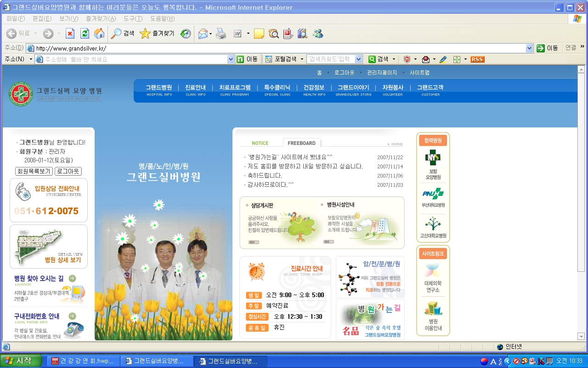
Task: Click the 회원목록보기 button
Action: pos(34,171)
